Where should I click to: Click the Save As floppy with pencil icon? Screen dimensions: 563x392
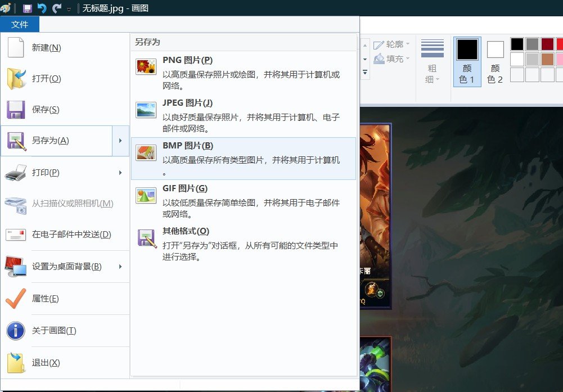pos(16,141)
